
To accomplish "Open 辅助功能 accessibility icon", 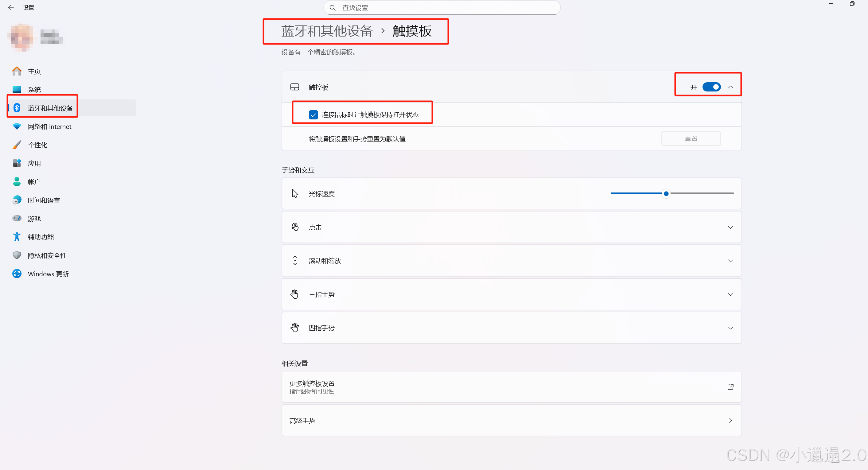I will point(17,237).
